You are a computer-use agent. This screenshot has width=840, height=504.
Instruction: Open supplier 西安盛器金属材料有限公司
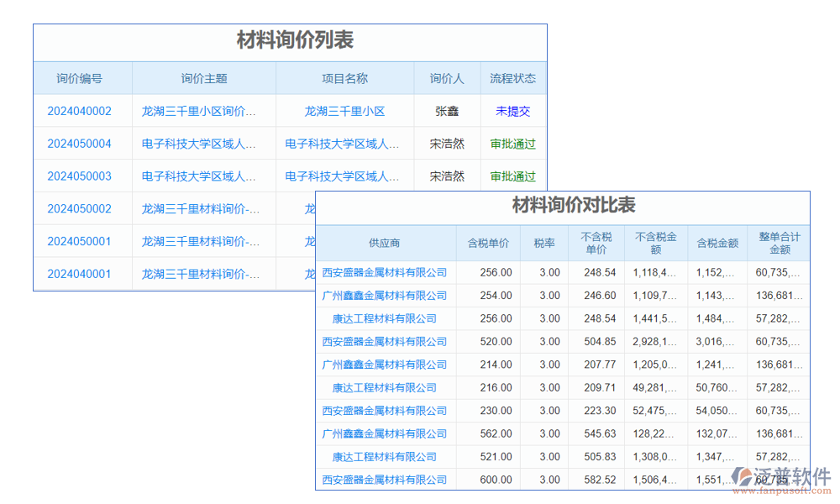tap(384, 272)
